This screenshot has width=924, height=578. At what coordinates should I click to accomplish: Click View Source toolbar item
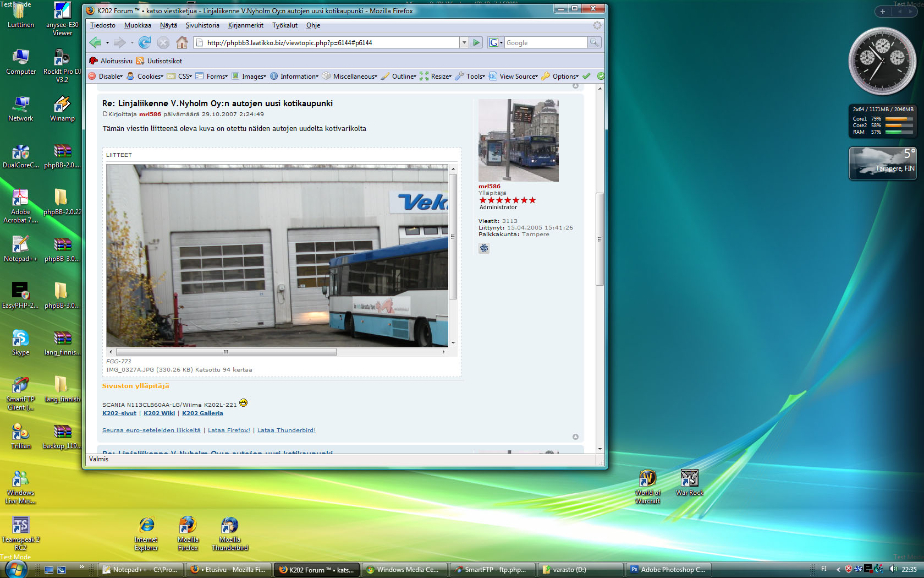pyautogui.click(x=513, y=77)
